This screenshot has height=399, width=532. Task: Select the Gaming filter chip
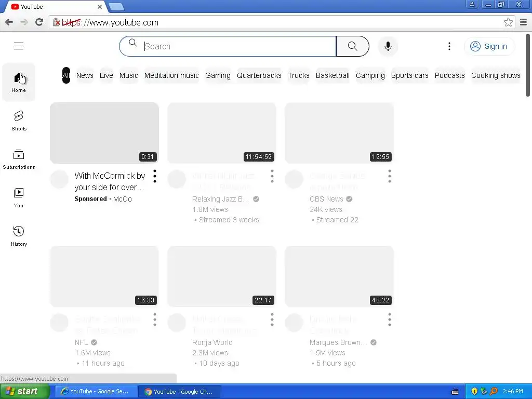coord(218,75)
